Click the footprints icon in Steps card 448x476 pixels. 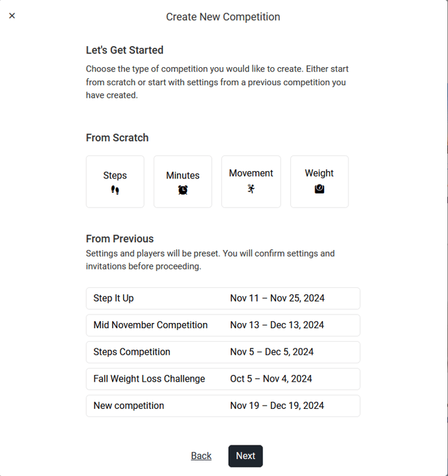click(115, 190)
